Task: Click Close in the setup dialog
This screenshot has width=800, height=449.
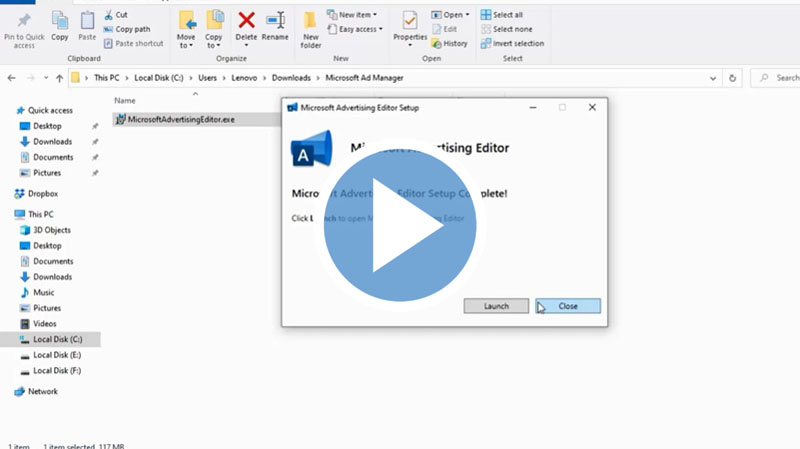Action: point(568,306)
